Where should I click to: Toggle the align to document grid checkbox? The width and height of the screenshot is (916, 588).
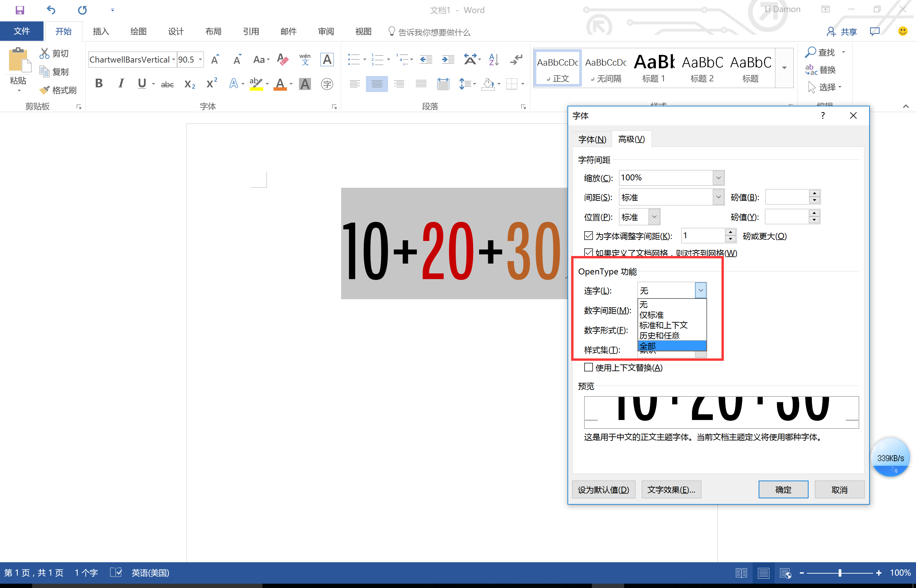click(x=588, y=252)
